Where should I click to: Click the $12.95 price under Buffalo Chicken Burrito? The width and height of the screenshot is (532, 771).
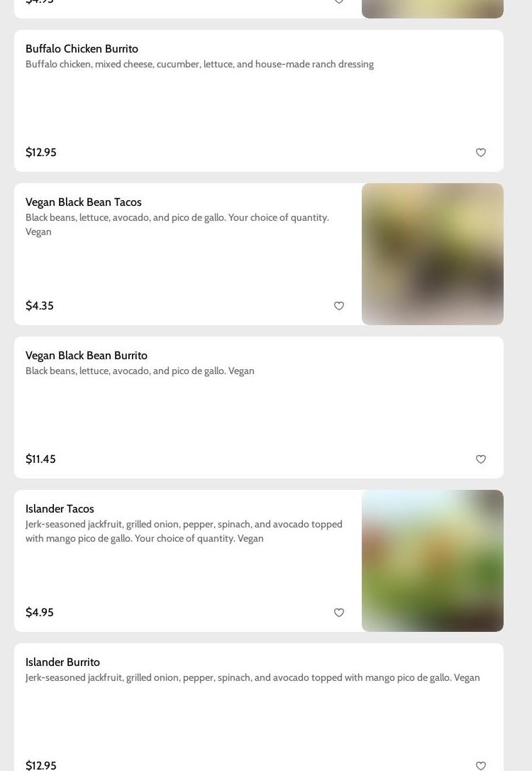coord(41,153)
